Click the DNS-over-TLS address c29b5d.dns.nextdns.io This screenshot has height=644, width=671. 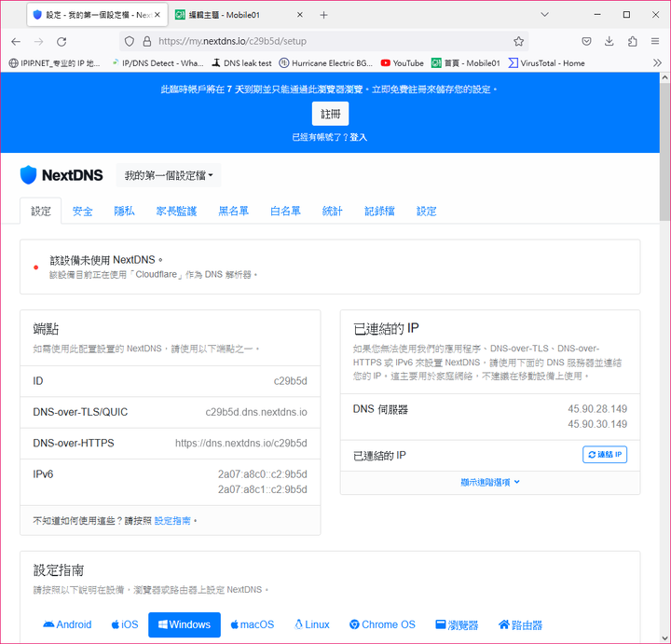coord(256,412)
